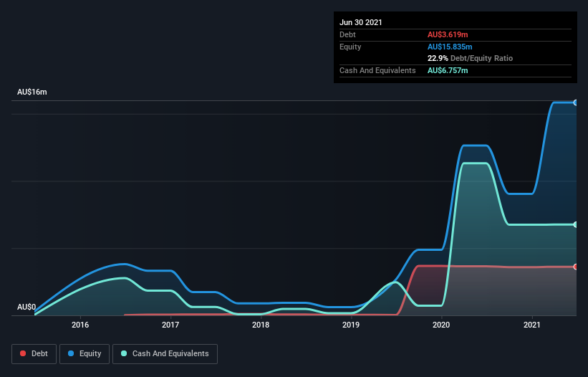Click the Debt row label in tooltip
This screenshot has width=588, height=377.
coord(347,34)
